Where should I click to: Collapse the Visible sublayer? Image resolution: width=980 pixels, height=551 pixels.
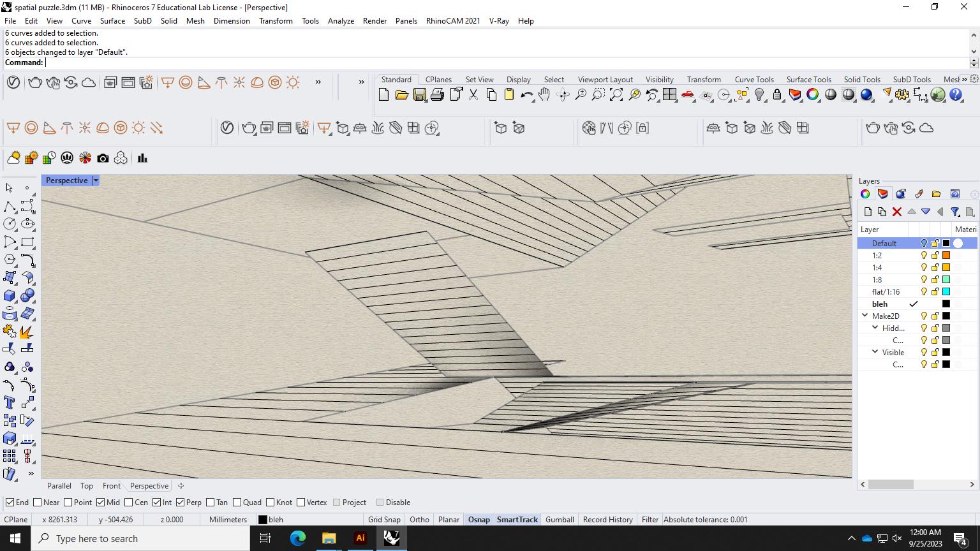875,352
